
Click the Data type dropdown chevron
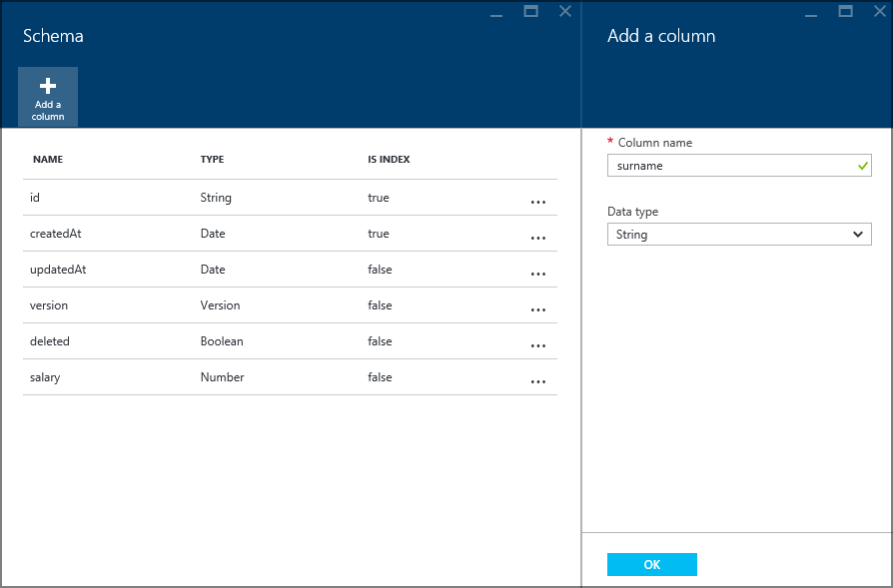pyautogui.click(x=857, y=234)
